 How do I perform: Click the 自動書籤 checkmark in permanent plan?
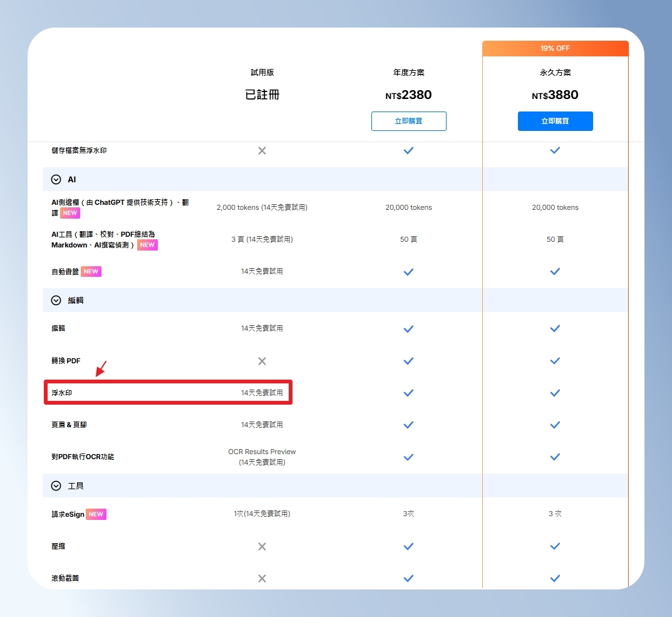point(555,271)
